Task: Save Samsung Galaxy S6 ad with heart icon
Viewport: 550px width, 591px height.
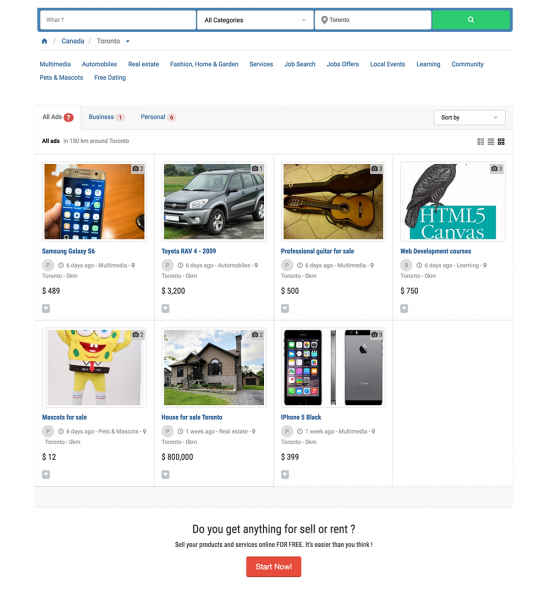Action: tap(46, 309)
